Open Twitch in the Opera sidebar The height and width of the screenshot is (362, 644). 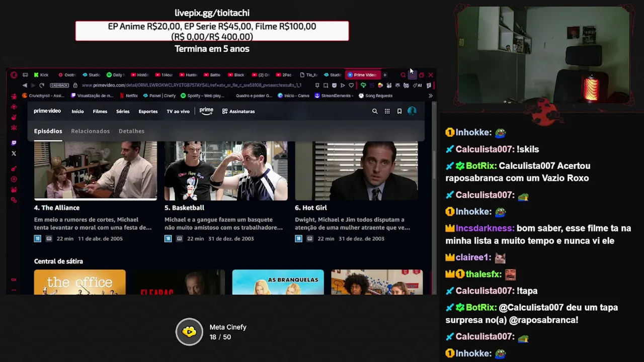click(14, 143)
